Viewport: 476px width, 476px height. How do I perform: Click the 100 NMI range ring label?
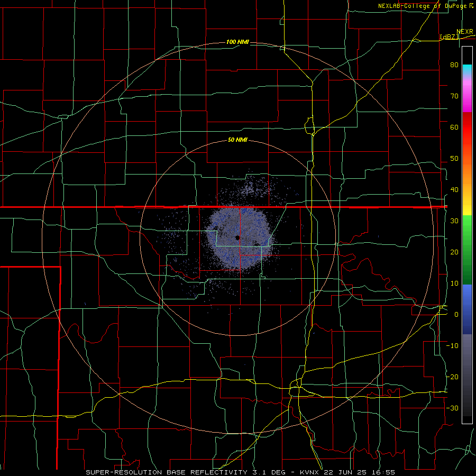tap(237, 42)
